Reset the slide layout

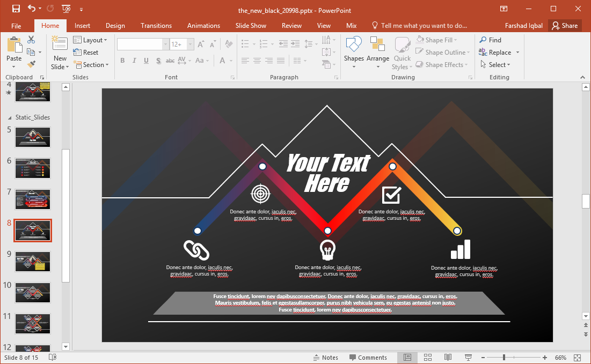[x=86, y=53]
